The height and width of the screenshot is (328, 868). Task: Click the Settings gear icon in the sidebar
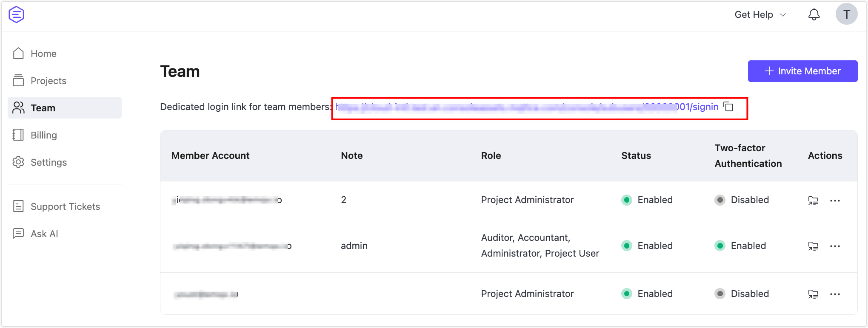(x=18, y=162)
